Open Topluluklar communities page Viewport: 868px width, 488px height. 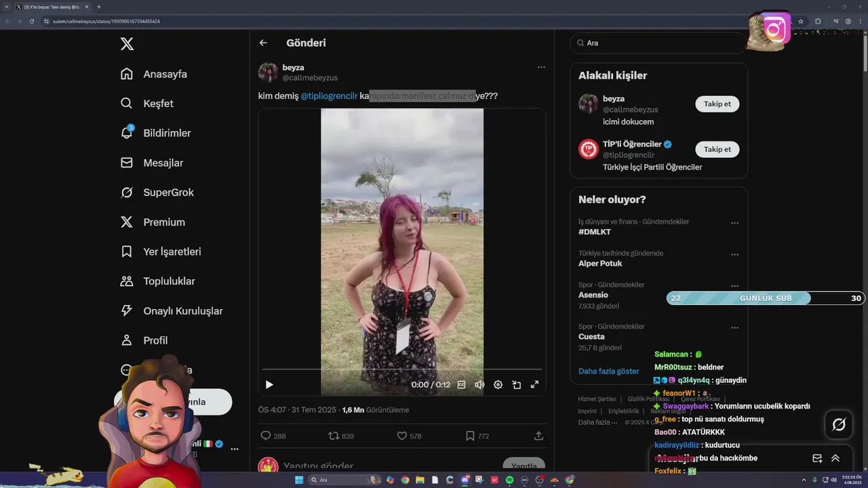tap(157, 281)
